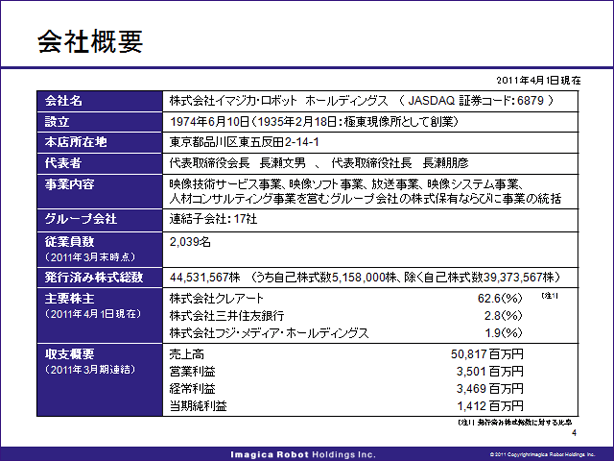Select the line starting 映像技術サービス事業
614x461 pixels.
coord(347,184)
